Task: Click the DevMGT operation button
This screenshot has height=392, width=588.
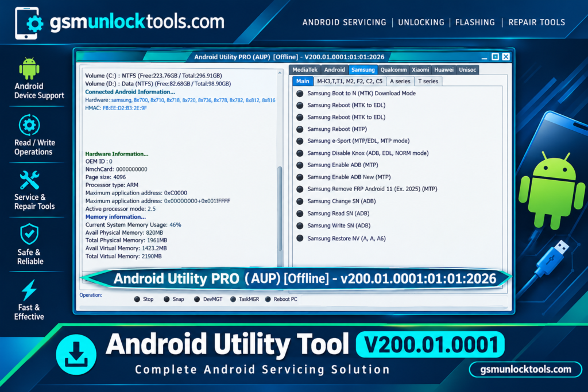Action: 208,299
